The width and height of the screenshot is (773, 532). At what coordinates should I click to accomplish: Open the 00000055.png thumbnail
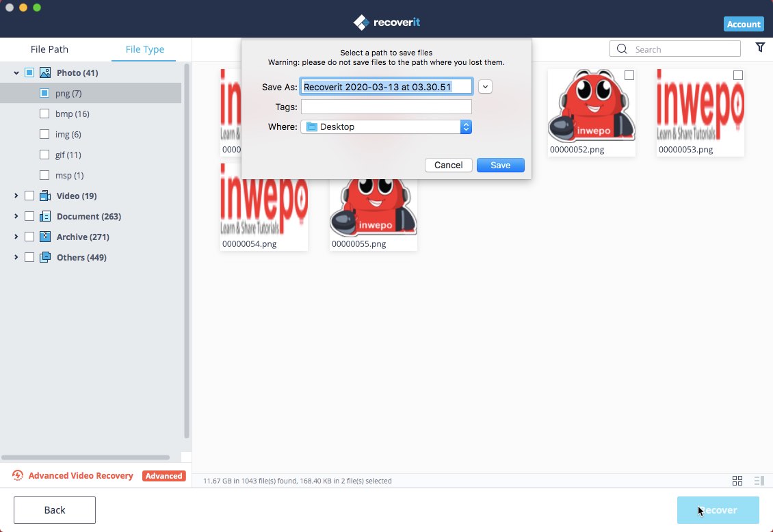click(374, 215)
